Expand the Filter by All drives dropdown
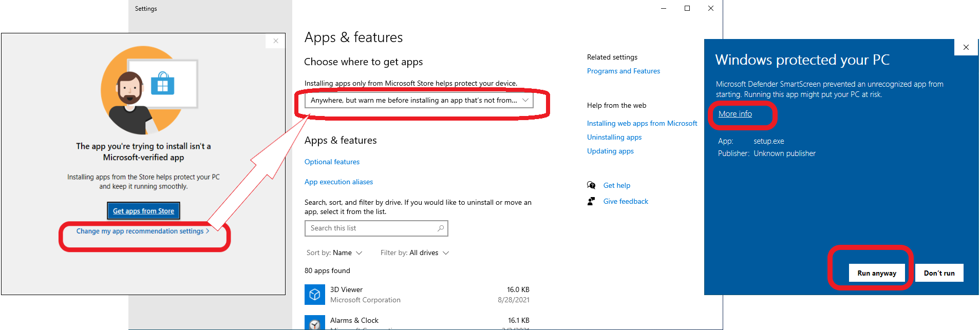980x330 pixels. coord(415,253)
